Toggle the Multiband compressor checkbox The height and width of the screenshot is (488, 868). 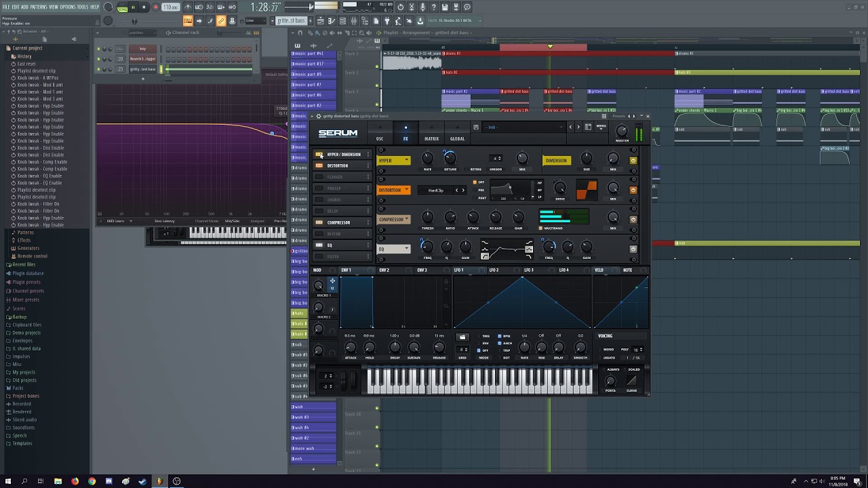tap(540, 228)
